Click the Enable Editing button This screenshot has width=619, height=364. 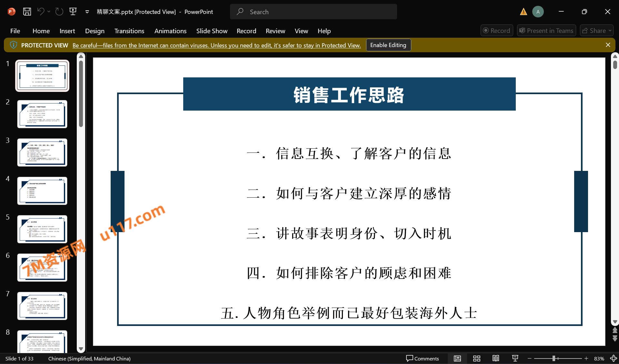[388, 45]
